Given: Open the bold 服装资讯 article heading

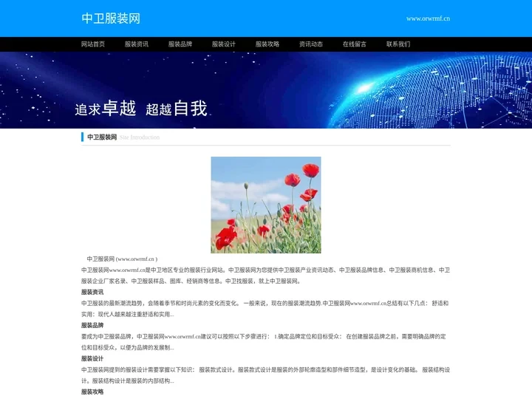Looking at the screenshot, I should pos(92,292).
